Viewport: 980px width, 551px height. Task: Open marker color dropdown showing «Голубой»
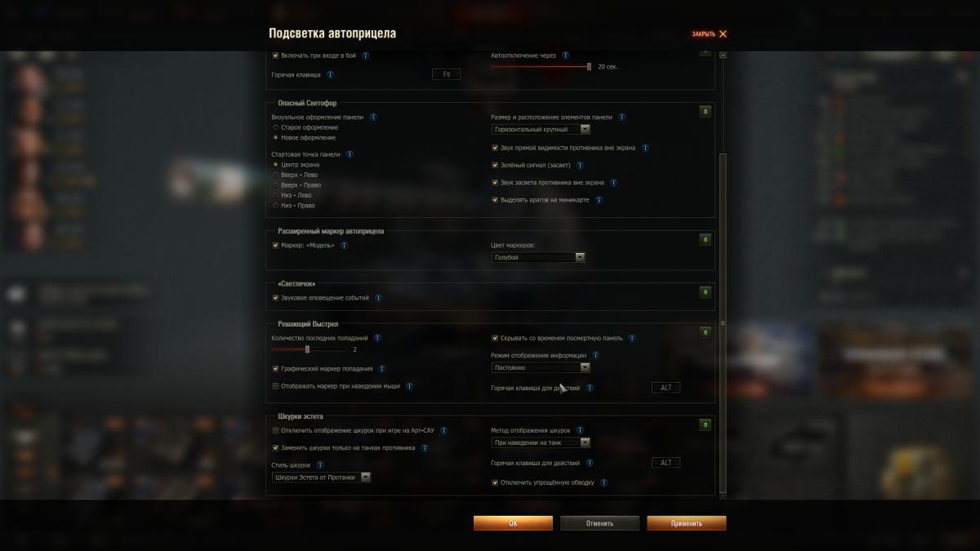(538, 257)
